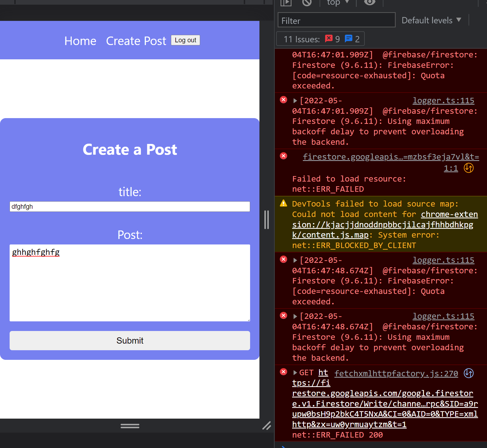Click the 'net::ERR_FAILED 200' text
Viewport: 487px width, 448px height.
pyautogui.click(x=337, y=435)
